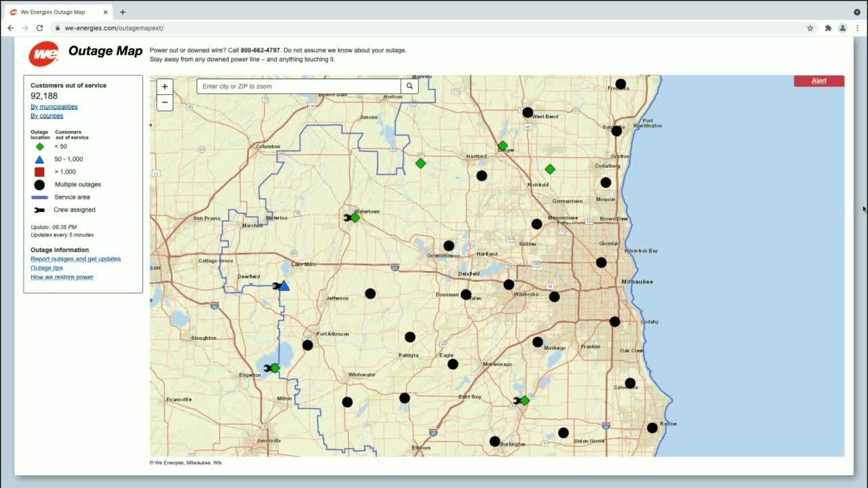Select the black circle below Whitewater
Viewport: 868px width, 488px height.
[x=347, y=402]
